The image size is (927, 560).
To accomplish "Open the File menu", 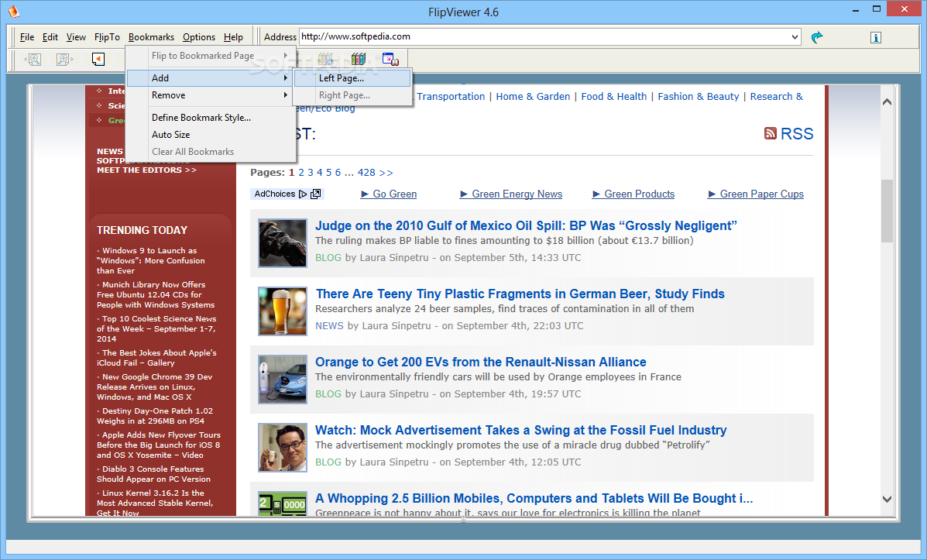I will pos(27,36).
